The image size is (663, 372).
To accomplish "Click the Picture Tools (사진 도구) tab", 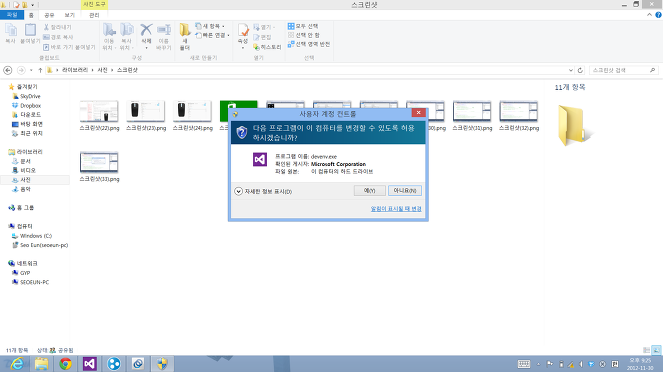I will (94, 4).
